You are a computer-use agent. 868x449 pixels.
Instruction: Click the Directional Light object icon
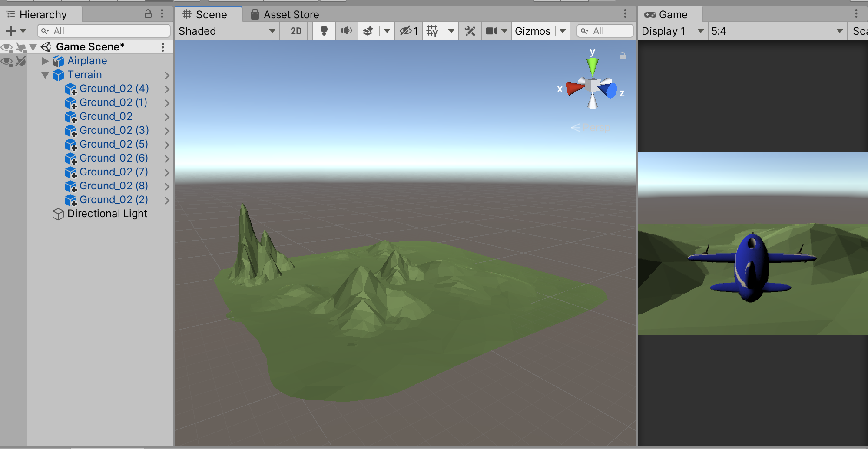pos(58,214)
